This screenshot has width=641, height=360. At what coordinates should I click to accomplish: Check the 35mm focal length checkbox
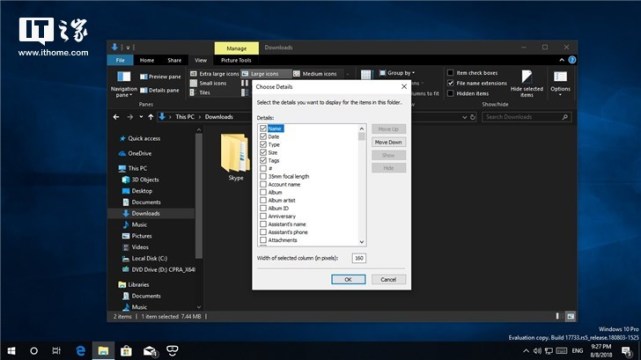click(x=263, y=176)
